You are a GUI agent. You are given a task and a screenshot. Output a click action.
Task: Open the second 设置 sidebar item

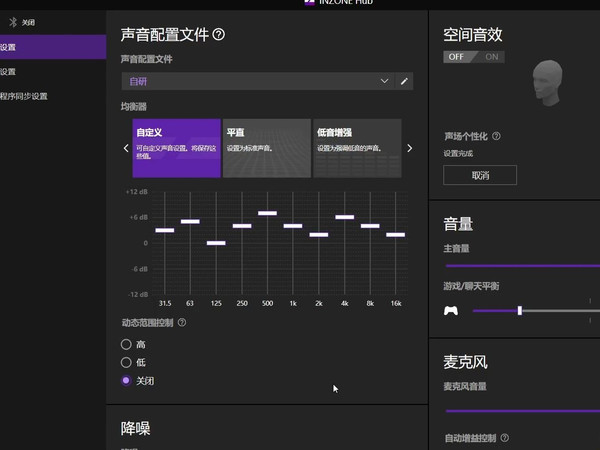[x=53, y=72]
